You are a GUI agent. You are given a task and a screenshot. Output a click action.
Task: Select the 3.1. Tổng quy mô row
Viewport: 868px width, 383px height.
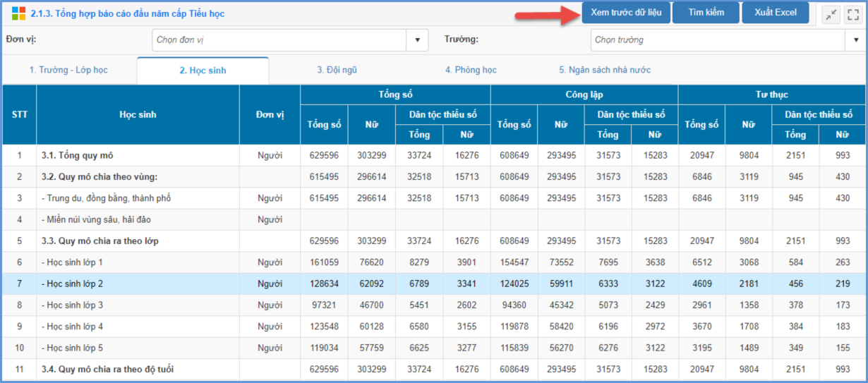tap(77, 155)
